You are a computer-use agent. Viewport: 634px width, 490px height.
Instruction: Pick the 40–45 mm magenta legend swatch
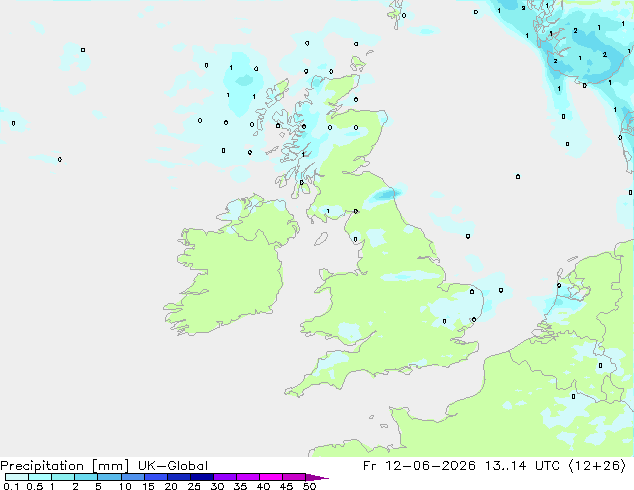271,477
